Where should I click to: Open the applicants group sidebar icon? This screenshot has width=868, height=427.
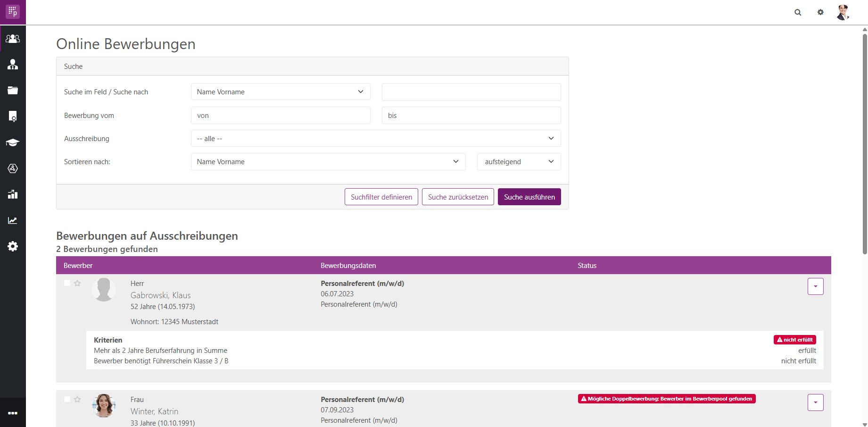tap(13, 39)
